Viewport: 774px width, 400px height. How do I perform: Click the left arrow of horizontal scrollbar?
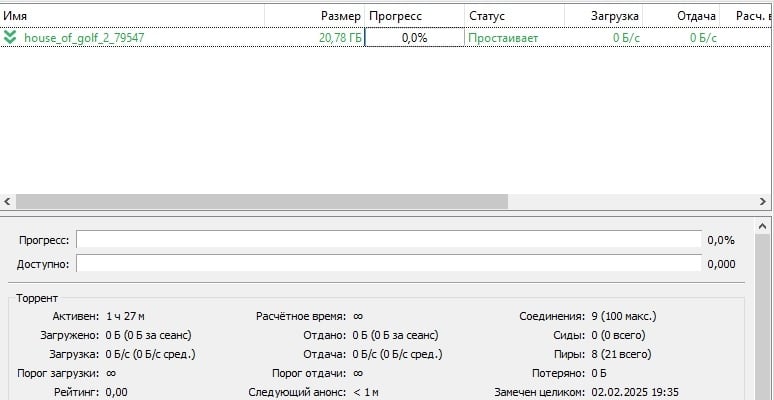click(7, 201)
